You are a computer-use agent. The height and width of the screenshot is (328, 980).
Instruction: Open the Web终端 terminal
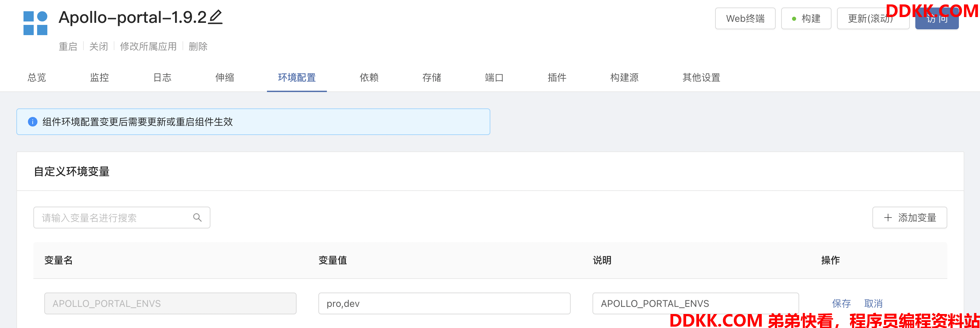745,18
